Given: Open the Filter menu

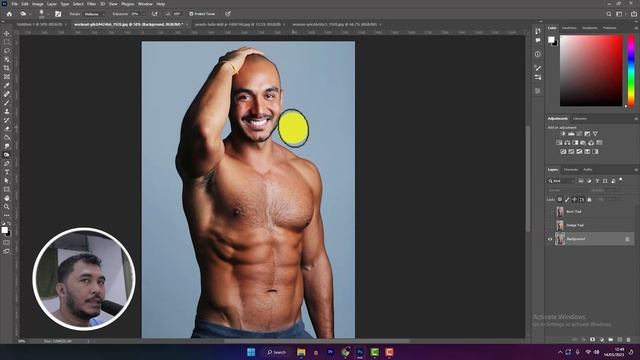Looking at the screenshot, I should coord(91,4).
